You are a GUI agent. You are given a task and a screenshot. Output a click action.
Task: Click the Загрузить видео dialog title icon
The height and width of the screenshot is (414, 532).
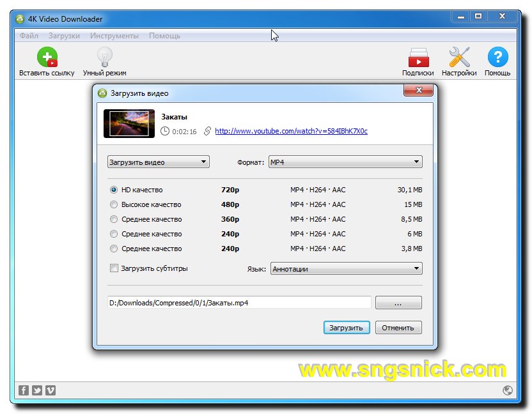tap(102, 93)
